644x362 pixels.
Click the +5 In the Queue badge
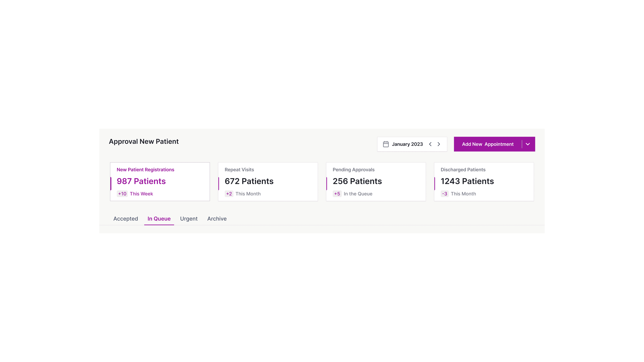click(x=337, y=194)
